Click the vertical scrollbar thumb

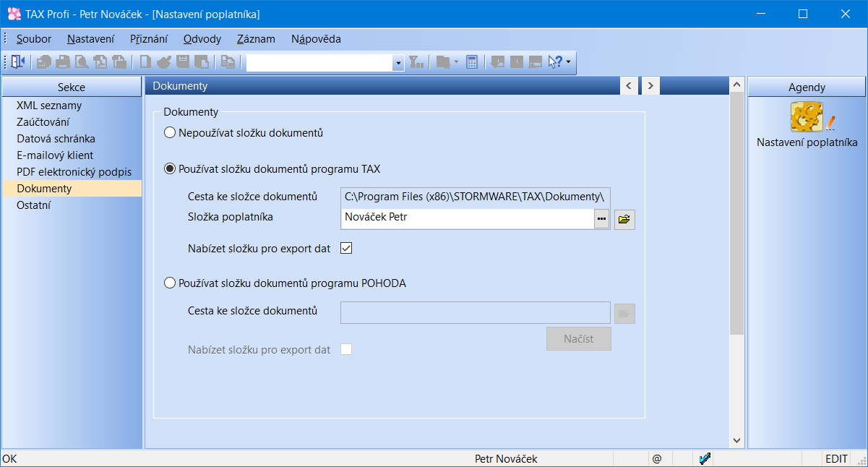736,213
